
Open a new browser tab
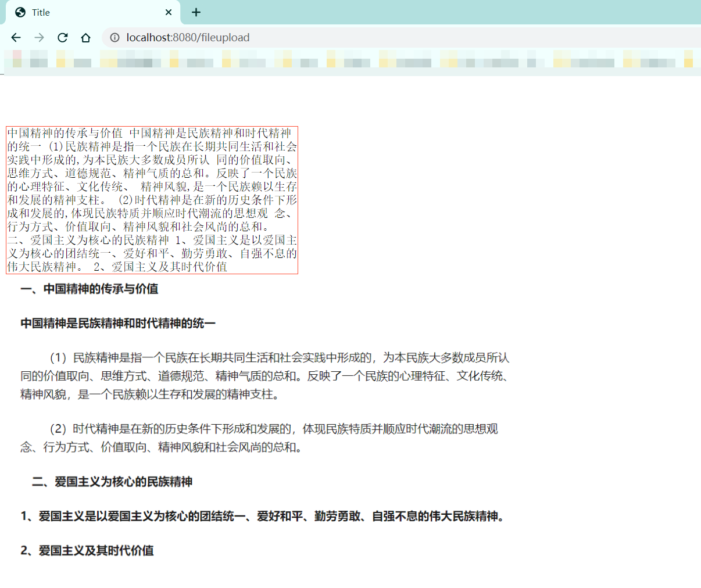(x=196, y=12)
